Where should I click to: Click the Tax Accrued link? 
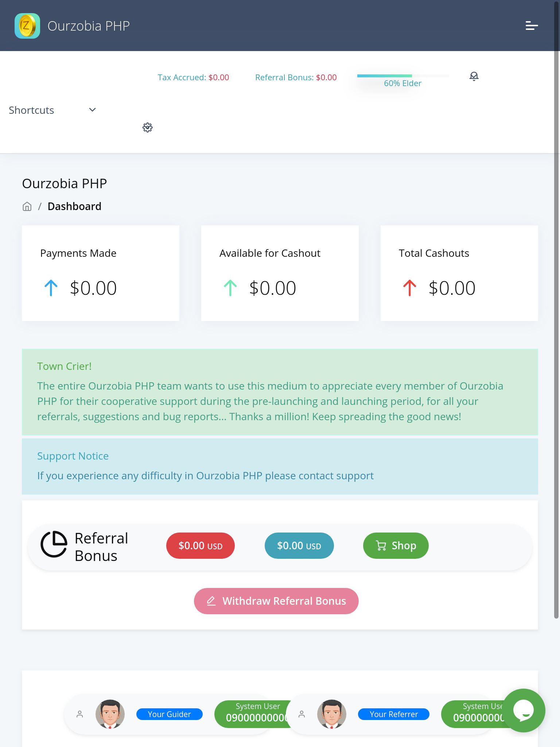tap(193, 77)
